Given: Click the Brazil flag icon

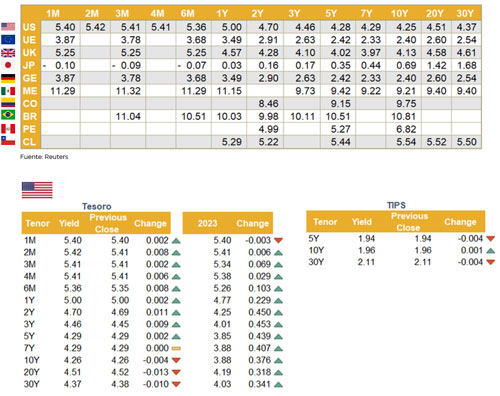Looking at the screenshot, I should click(x=8, y=115).
